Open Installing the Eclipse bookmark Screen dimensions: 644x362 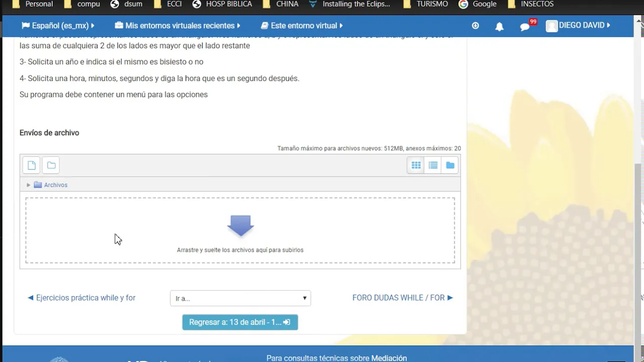pos(350,4)
